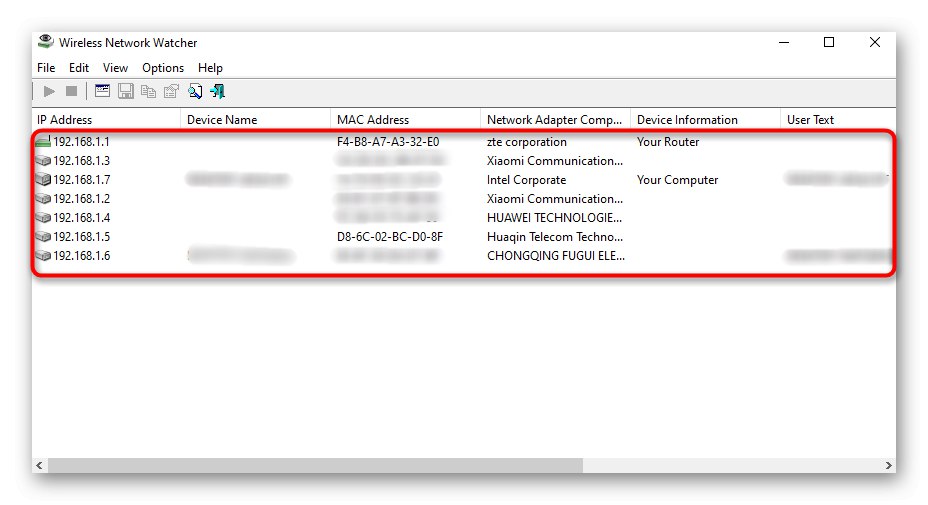The height and width of the screenshot is (505, 928).
Task: Click the Huaqin Telecom Techno... cell
Action: point(555,236)
